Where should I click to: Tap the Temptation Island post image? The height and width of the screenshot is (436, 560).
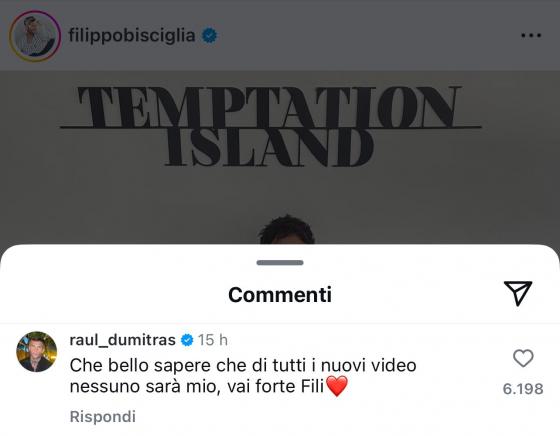click(x=280, y=157)
